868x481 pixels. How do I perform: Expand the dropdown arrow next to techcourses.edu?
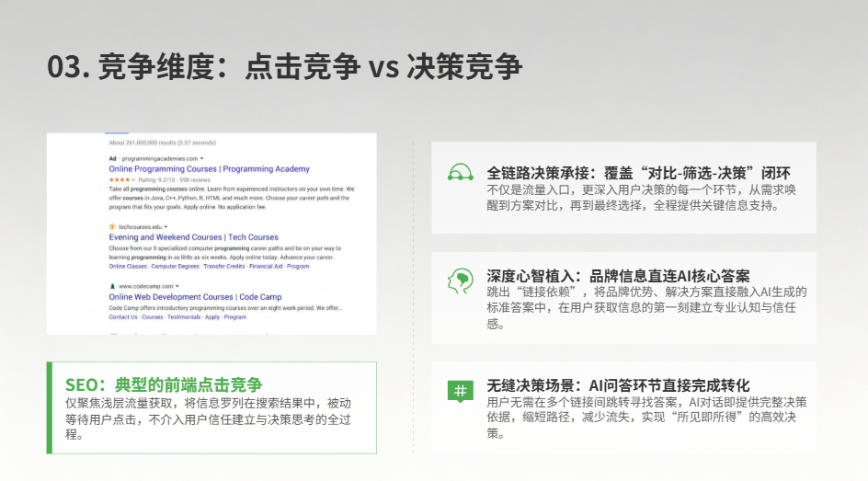click(166, 226)
